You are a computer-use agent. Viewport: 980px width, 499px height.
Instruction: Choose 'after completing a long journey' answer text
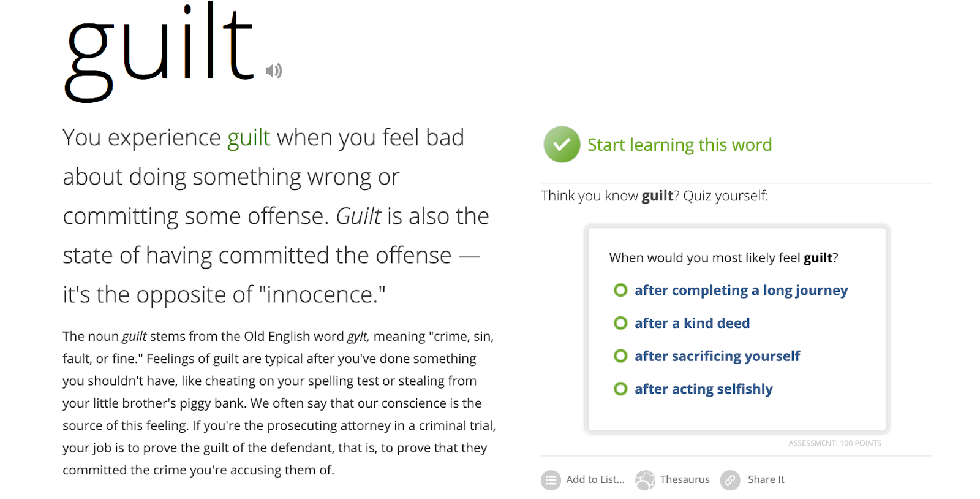click(x=741, y=290)
